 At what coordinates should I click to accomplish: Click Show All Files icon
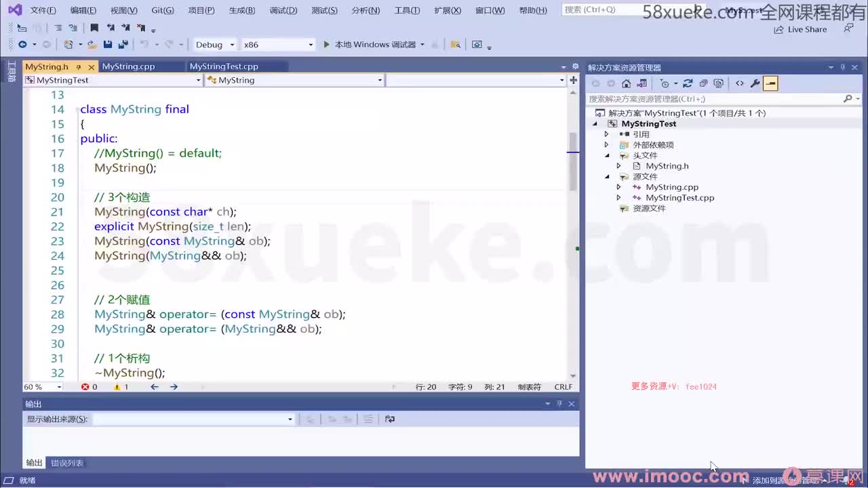click(719, 83)
